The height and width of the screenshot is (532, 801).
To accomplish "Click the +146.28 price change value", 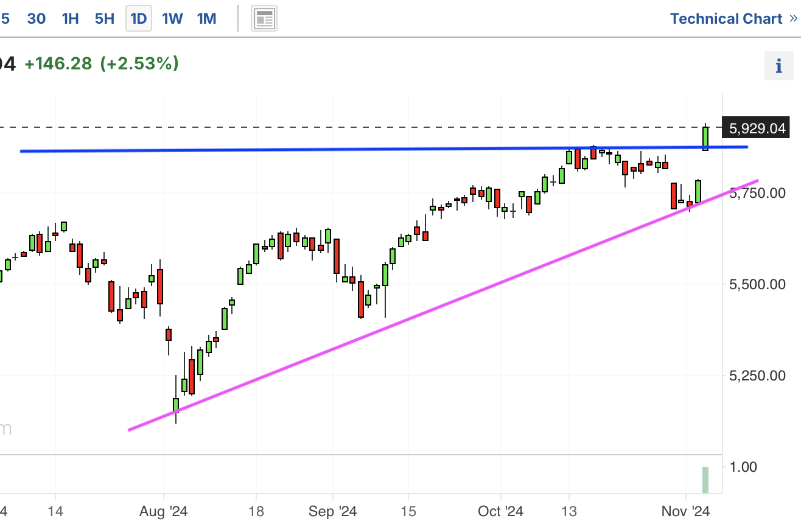I will pyautogui.click(x=58, y=63).
